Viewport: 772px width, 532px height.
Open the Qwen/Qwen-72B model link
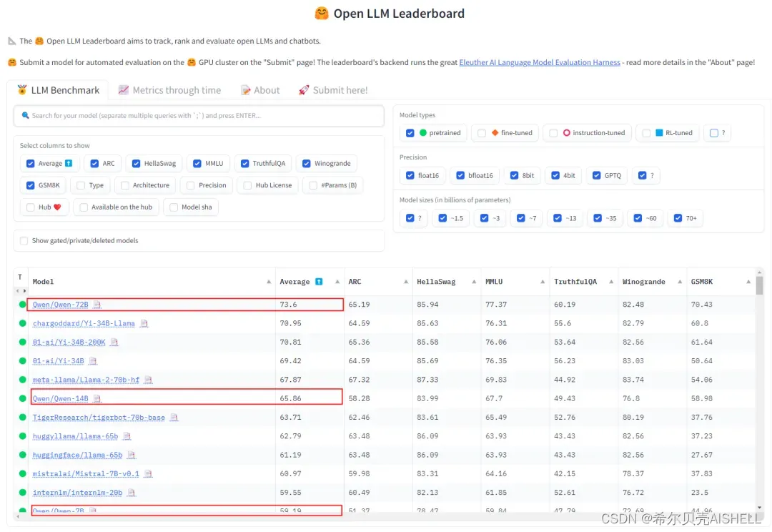(x=61, y=305)
